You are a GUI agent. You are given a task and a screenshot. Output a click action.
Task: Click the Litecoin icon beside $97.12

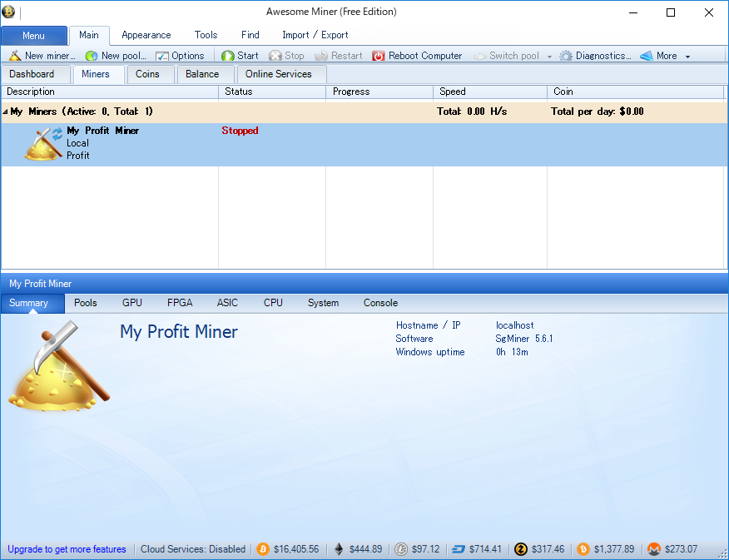401,549
